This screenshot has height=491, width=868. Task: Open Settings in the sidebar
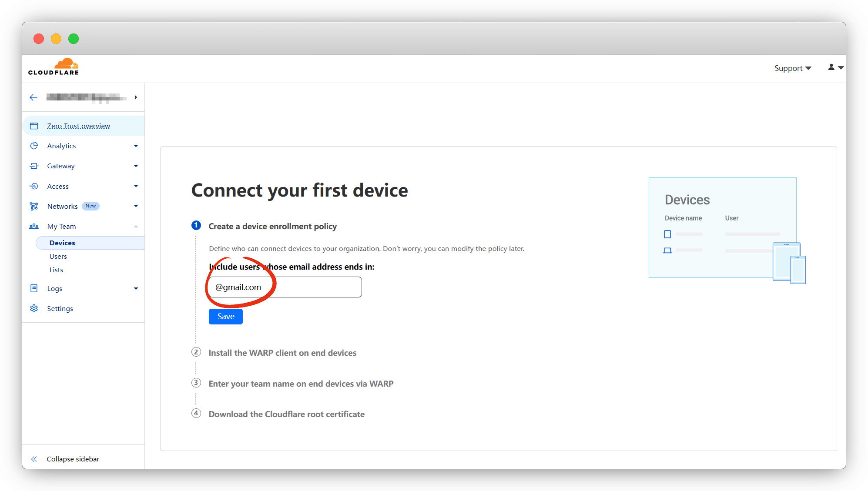[x=60, y=308]
